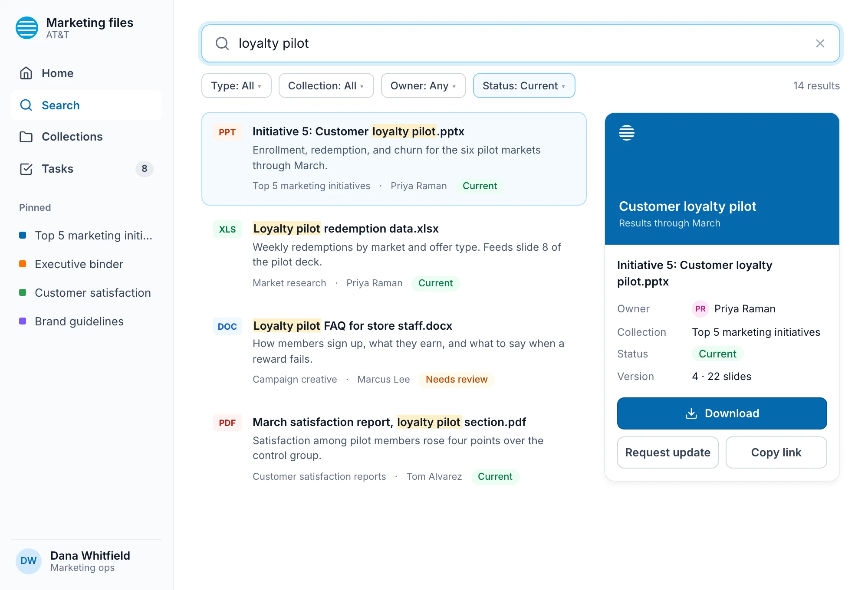Go to Home in the sidebar

86,73
